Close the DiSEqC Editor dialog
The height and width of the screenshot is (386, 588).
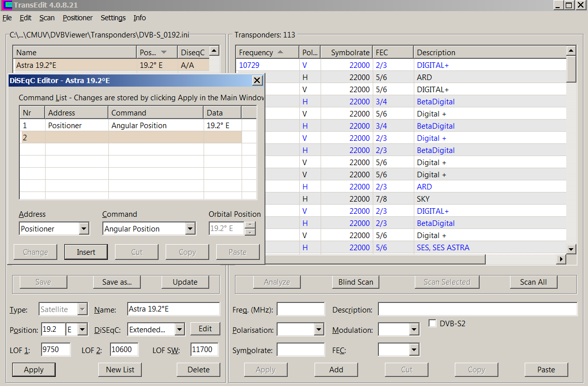tap(257, 81)
